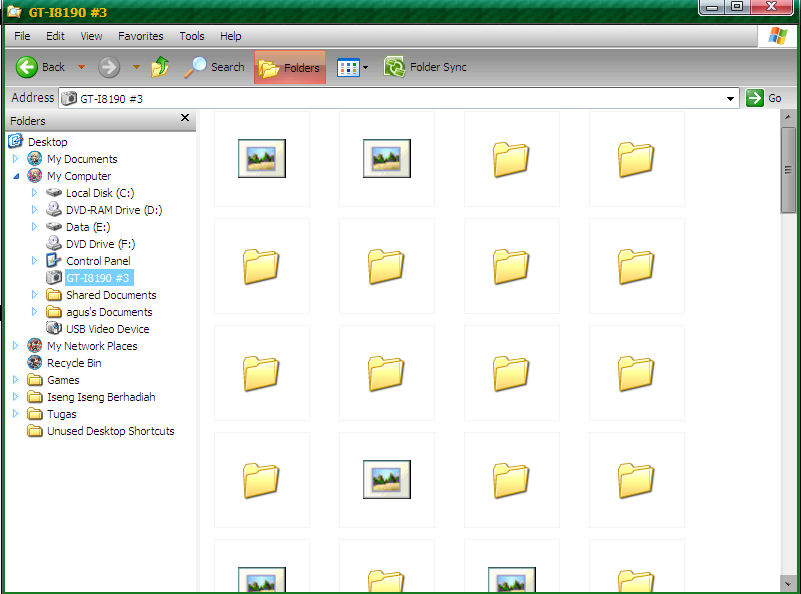Expand the Control Panel node
Viewport: 801px width, 594px height.
tap(34, 260)
